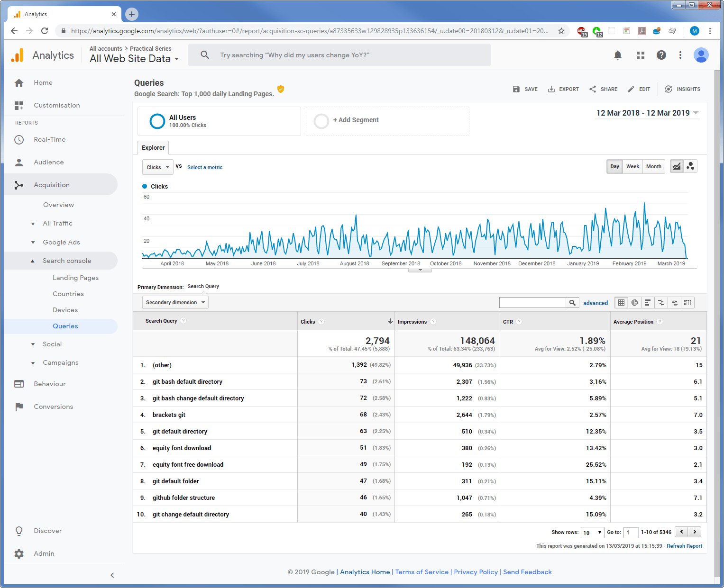Image resolution: width=724 pixels, height=588 pixels.
Task: Open Landing Pages report
Action: (75, 278)
